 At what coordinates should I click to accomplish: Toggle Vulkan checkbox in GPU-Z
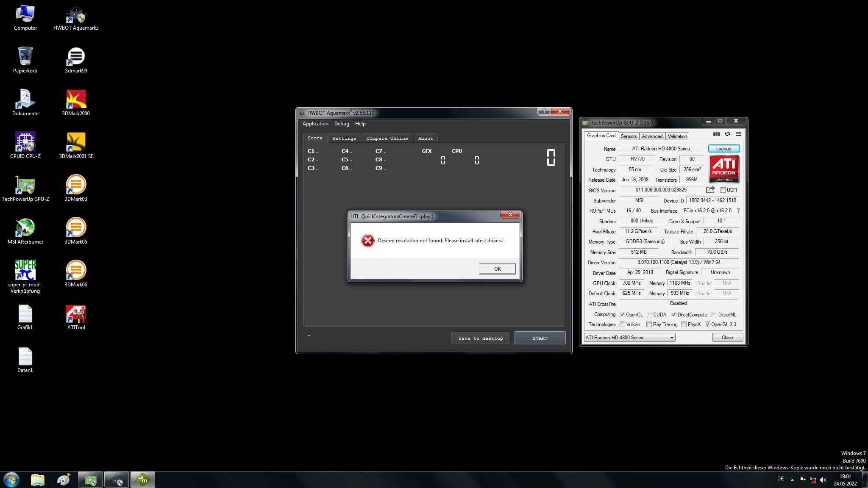[x=622, y=324]
